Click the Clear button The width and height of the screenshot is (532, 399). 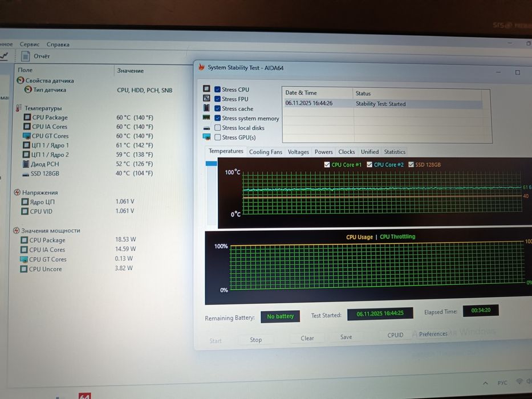tap(307, 338)
